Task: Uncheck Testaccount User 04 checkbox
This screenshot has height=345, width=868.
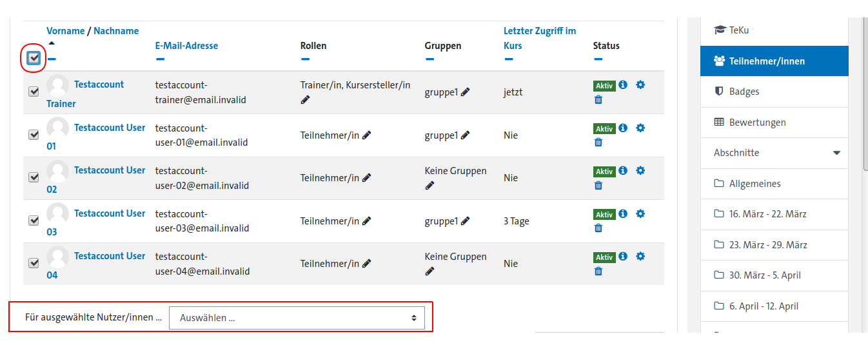Action: [34, 263]
